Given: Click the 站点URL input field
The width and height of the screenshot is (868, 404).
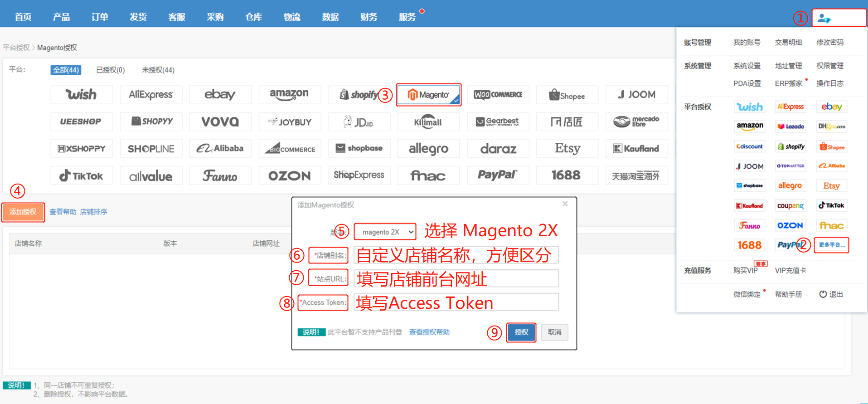Looking at the screenshot, I should [456, 278].
